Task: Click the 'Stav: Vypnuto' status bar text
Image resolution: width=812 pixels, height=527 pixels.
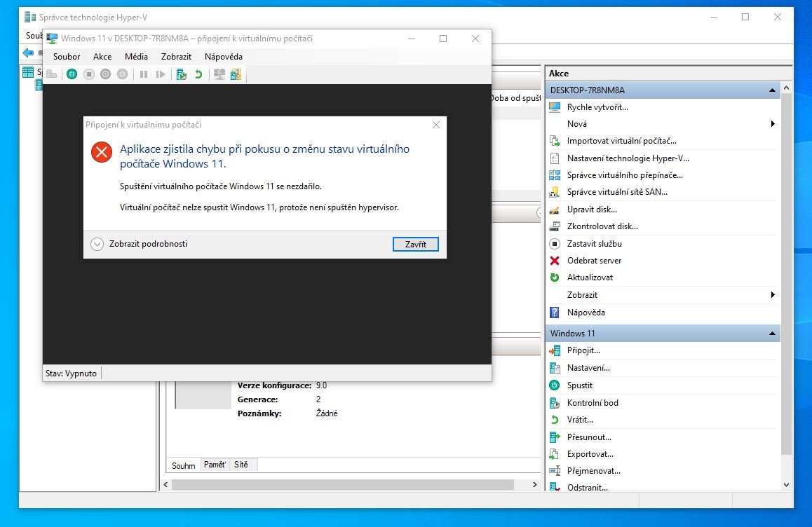Action: (x=71, y=374)
